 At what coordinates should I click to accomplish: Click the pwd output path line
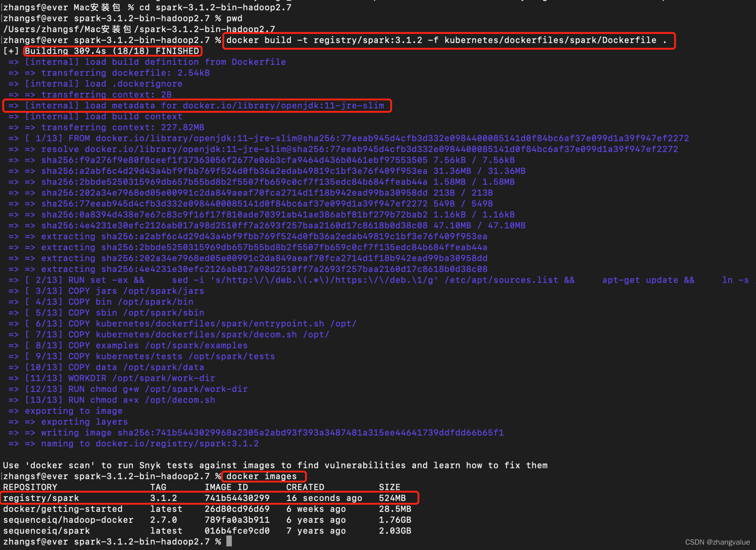[139, 29]
